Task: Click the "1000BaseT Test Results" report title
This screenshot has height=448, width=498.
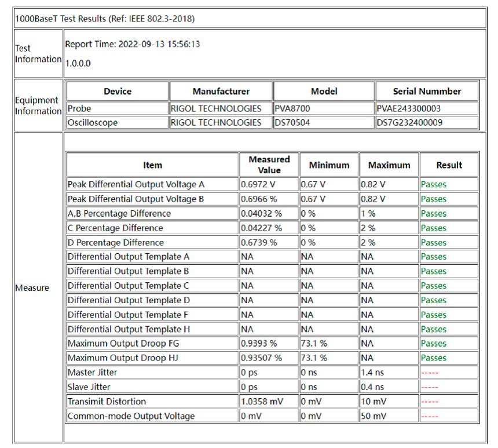Action: pos(105,19)
